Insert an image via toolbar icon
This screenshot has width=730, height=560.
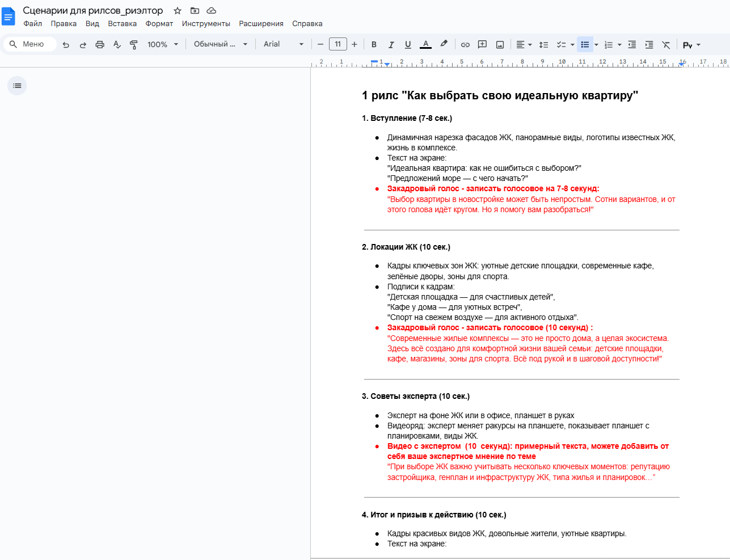[x=500, y=44]
